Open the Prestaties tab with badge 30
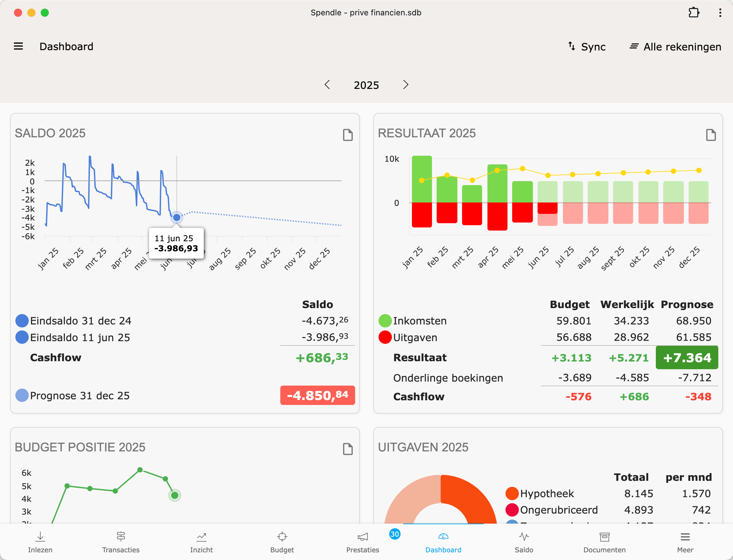This screenshot has width=733, height=560. point(363,542)
